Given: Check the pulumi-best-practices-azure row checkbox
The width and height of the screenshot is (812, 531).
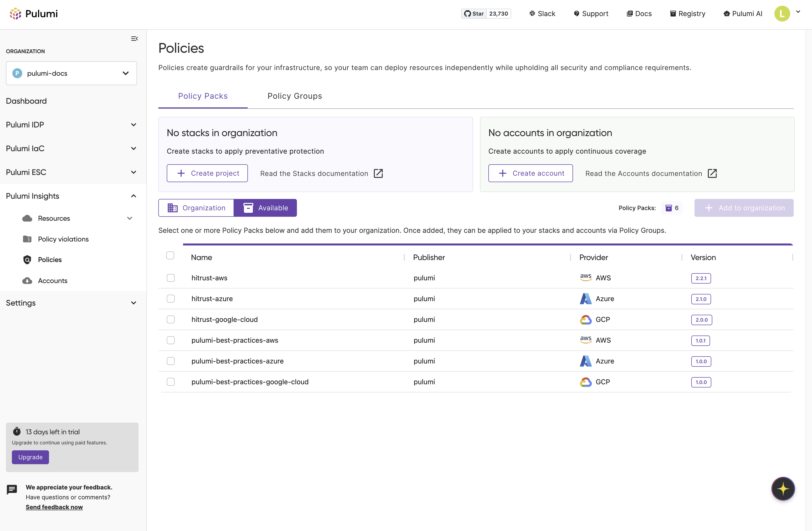Looking at the screenshot, I should (170, 361).
